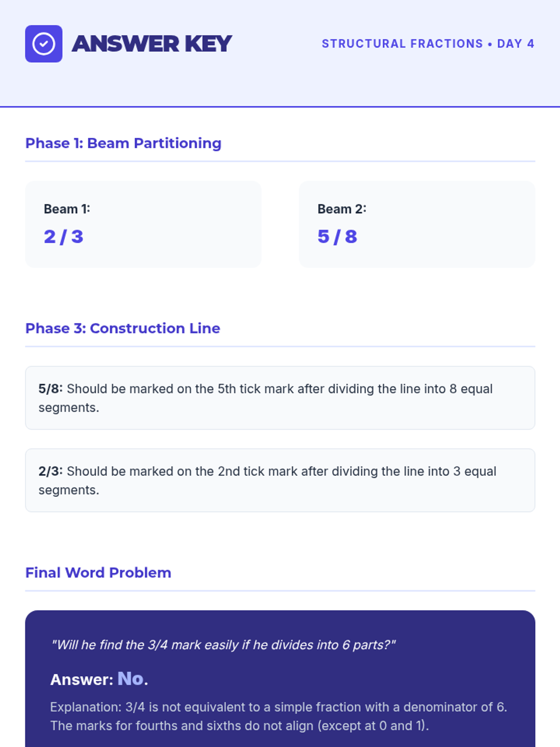Click the bold 5/8: label in Phase 3
This screenshot has height=747, width=560.
click(50, 389)
